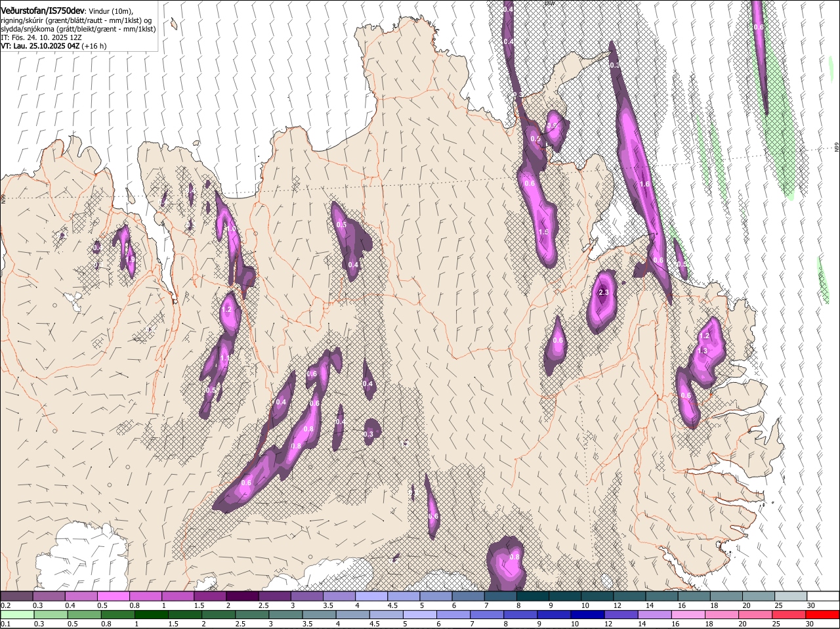The image size is (840, 629).
Task: Click the rigning/skúrir legend description line
Action: (x=76, y=20)
